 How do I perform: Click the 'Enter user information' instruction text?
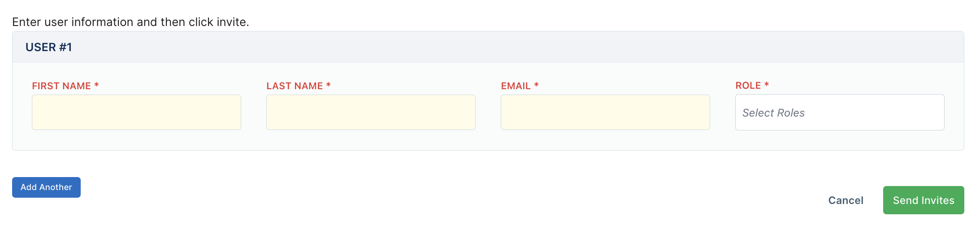click(130, 22)
